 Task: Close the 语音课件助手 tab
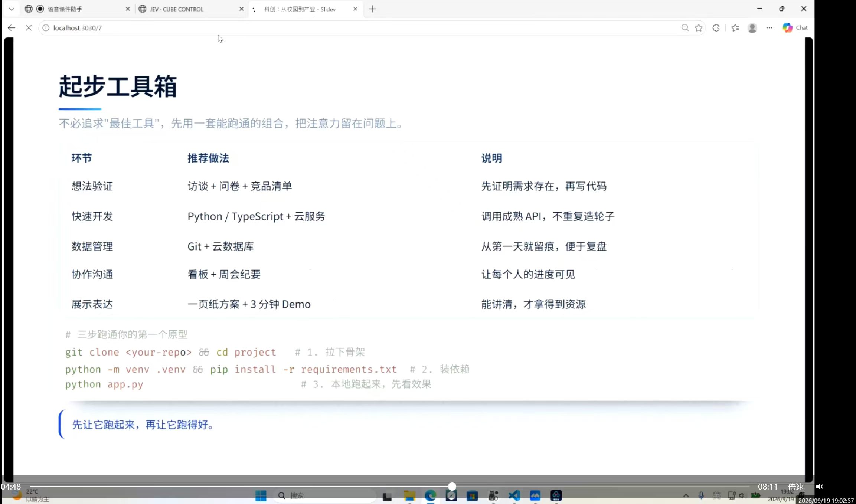coord(128,9)
